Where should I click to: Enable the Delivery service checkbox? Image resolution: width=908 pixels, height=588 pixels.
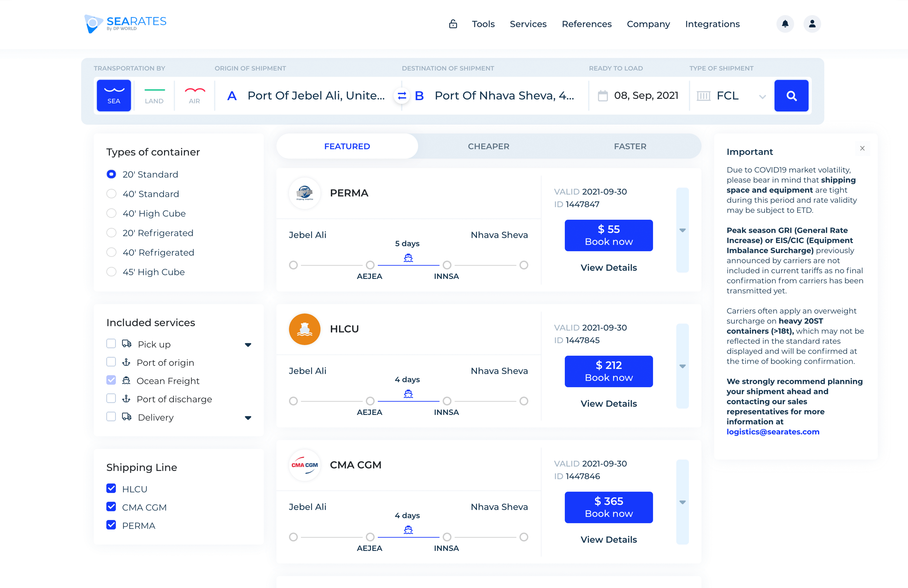click(x=111, y=417)
